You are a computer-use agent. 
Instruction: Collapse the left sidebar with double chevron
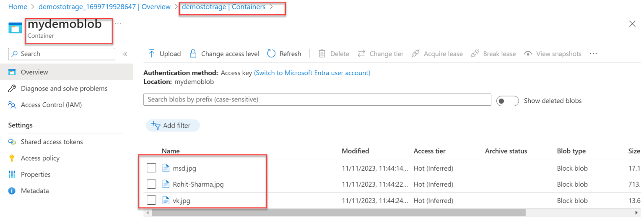coord(125,54)
